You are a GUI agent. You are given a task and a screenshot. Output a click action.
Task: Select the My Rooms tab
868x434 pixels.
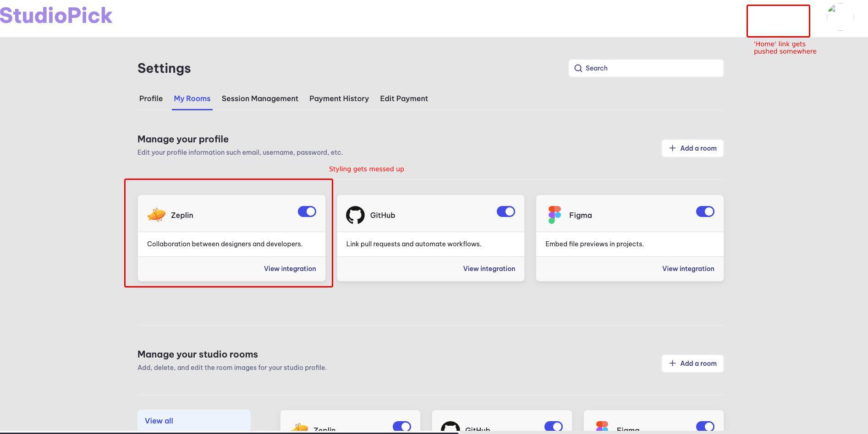192,98
